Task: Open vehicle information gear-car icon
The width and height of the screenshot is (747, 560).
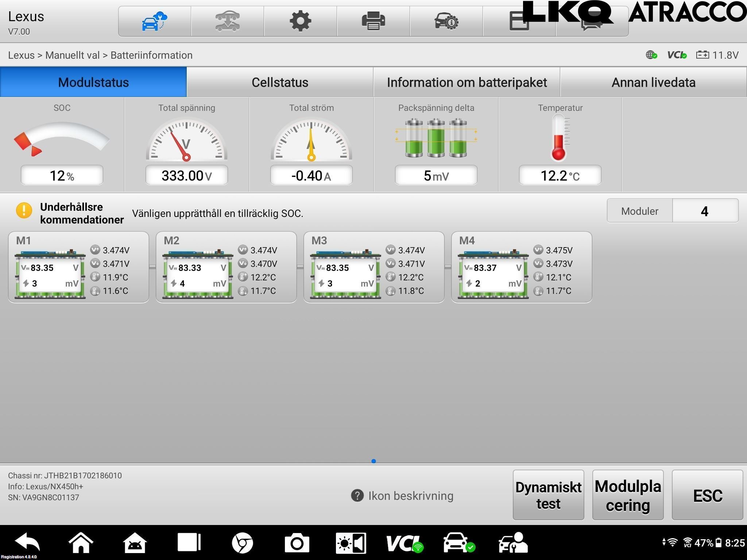Action: [446, 21]
